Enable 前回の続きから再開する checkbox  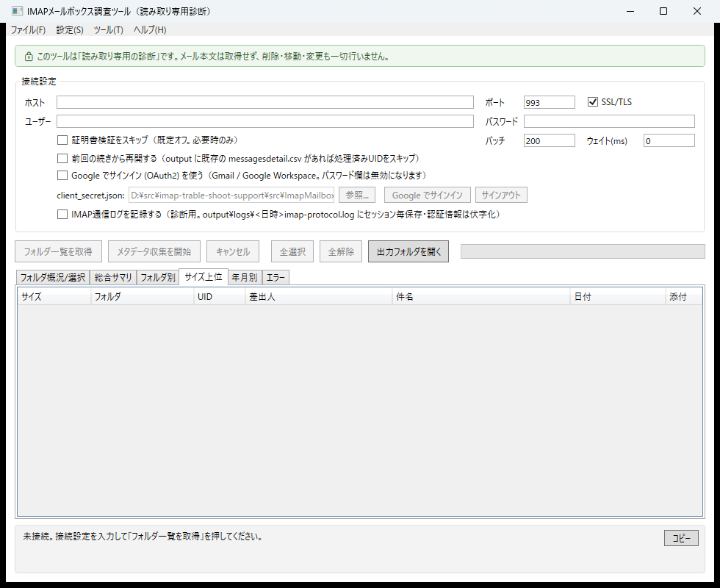tap(62, 159)
